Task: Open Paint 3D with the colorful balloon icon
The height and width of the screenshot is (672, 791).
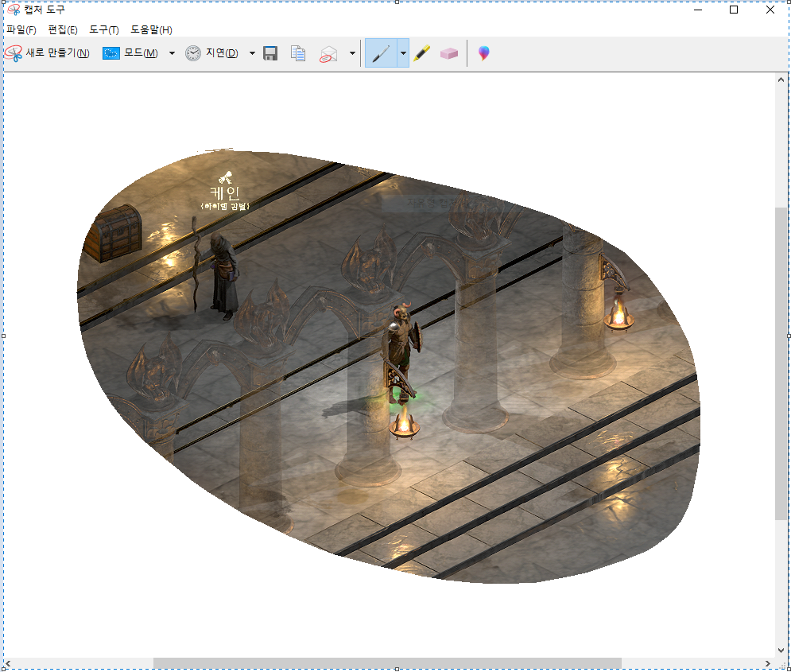Action: pos(483,53)
